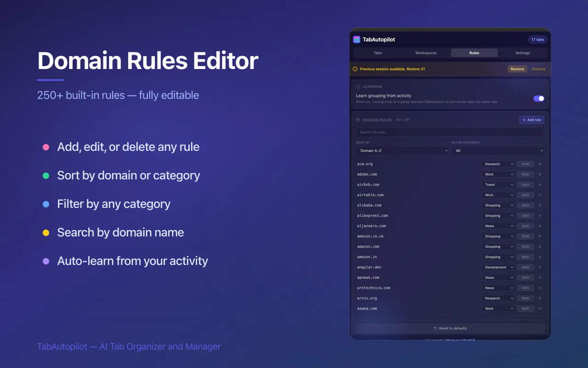Select the arstechnica.com domain text
Image resolution: width=588 pixels, height=368 pixels.
tap(373, 288)
